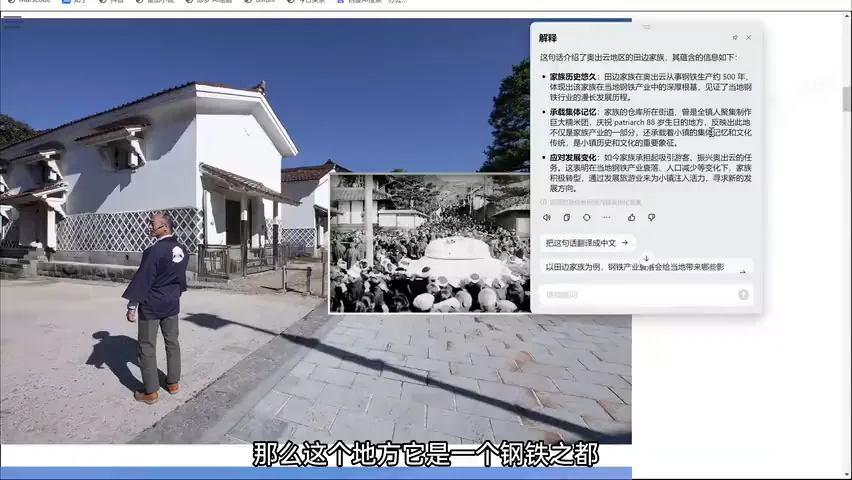This screenshot has width=852, height=480.
Task: Close the 解释 explanation panel
Action: (x=749, y=38)
